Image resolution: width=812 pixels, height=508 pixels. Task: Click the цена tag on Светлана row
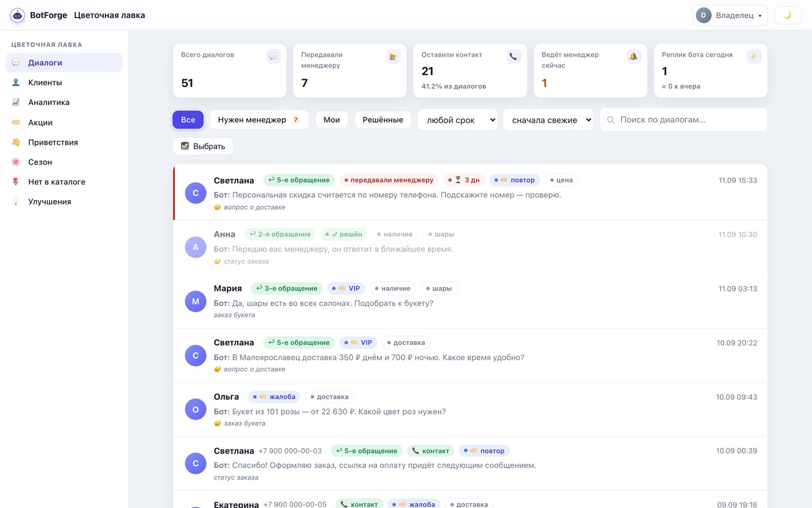[x=561, y=180]
